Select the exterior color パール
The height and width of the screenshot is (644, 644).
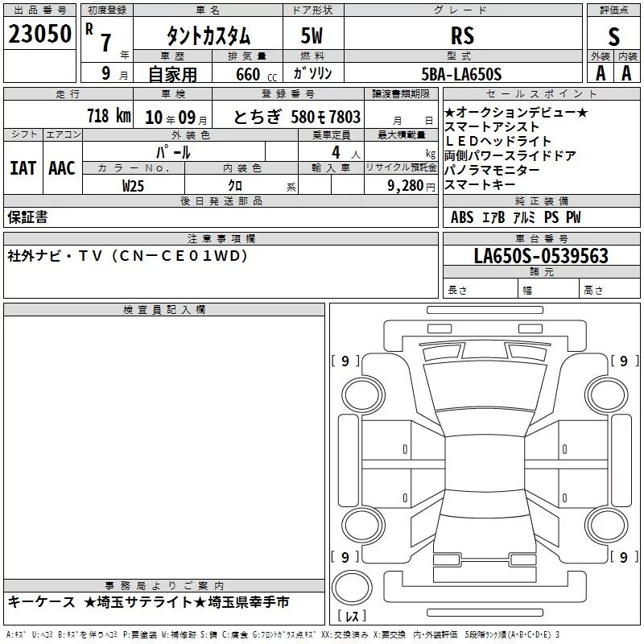pyautogui.click(x=173, y=152)
